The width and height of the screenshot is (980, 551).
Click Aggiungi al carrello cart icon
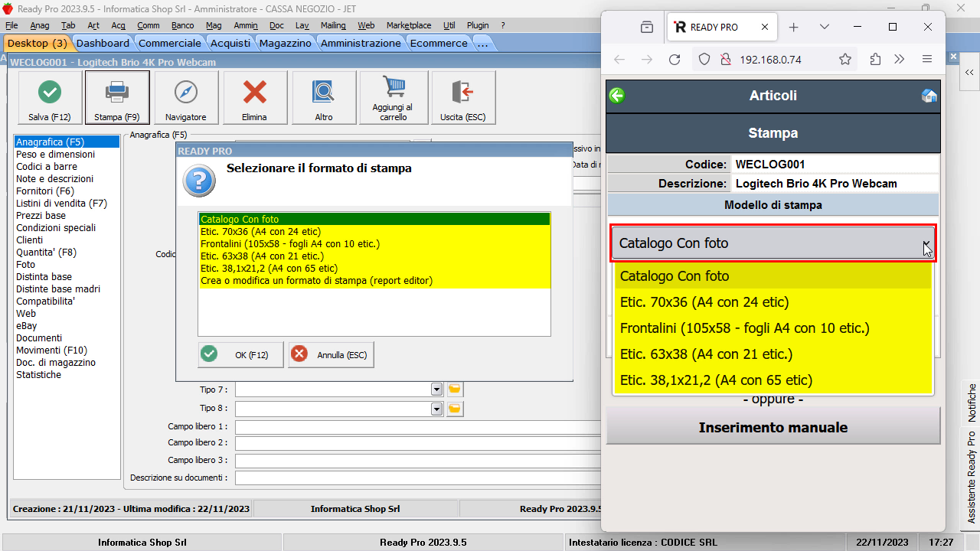click(394, 98)
